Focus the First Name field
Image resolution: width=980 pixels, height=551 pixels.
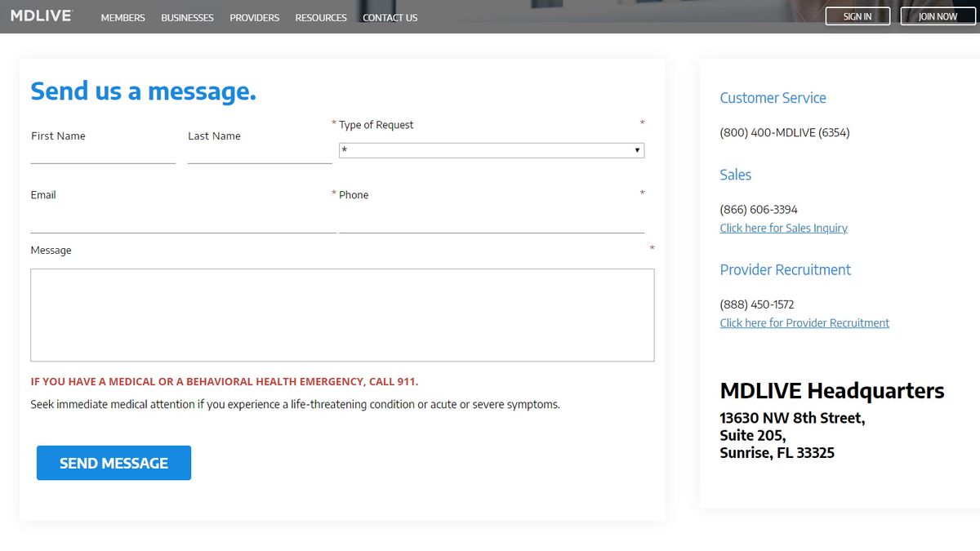103,154
